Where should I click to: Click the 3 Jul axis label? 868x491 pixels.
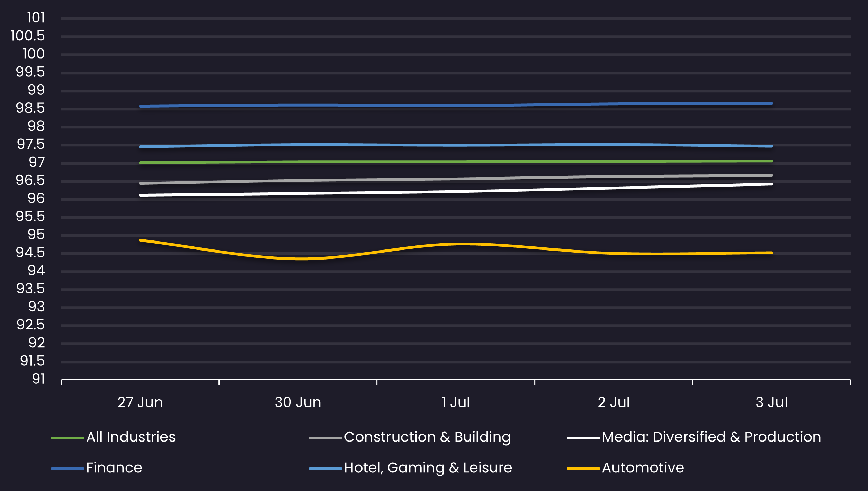coord(771,402)
